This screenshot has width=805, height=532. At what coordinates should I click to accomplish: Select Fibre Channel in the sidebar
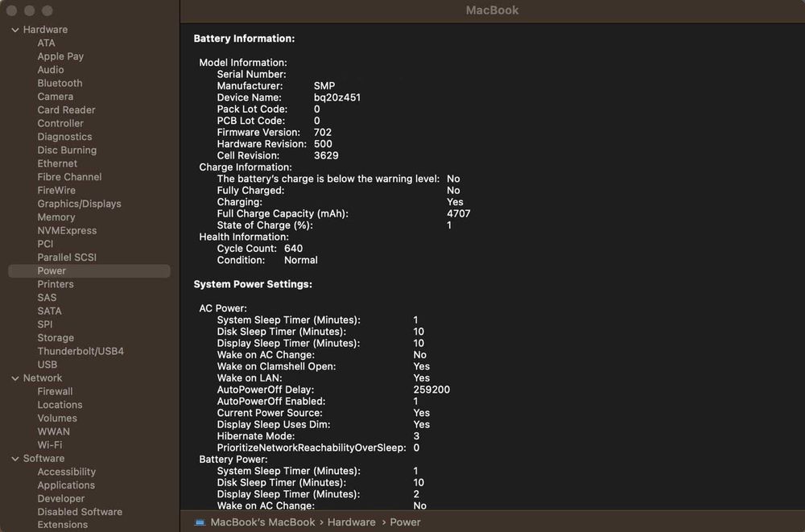pyautogui.click(x=70, y=176)
